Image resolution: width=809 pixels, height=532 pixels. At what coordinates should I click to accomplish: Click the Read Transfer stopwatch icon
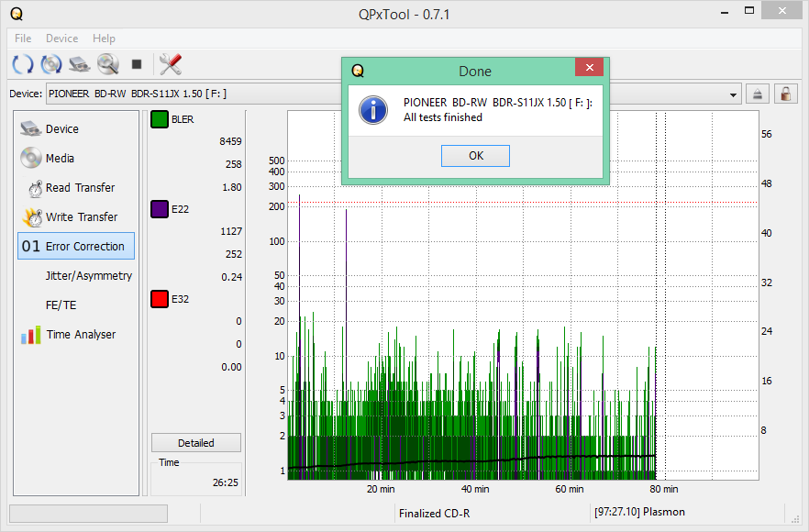tap(35, 189)
